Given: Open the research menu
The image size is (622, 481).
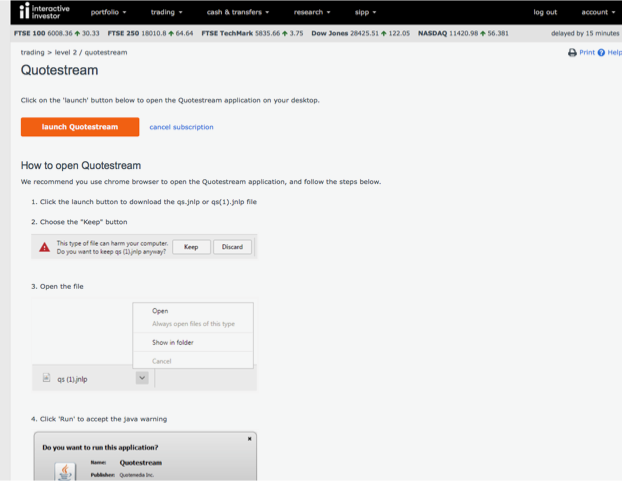Looking at the screenshot, I should point(312,12).
